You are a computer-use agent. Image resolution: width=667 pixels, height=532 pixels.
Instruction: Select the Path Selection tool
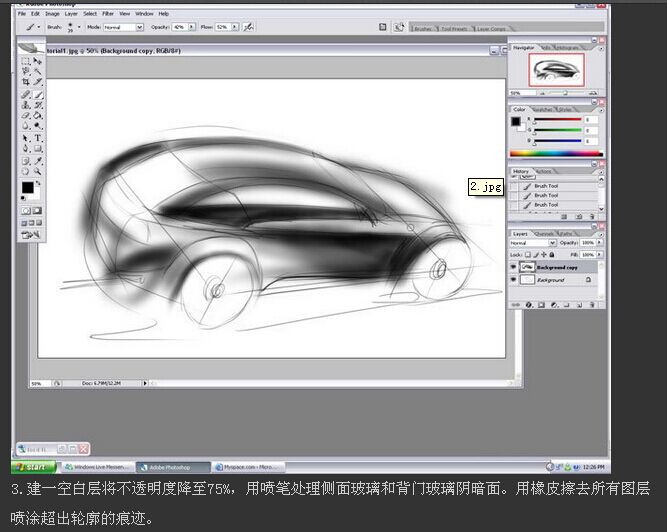(x=26, y=138)
